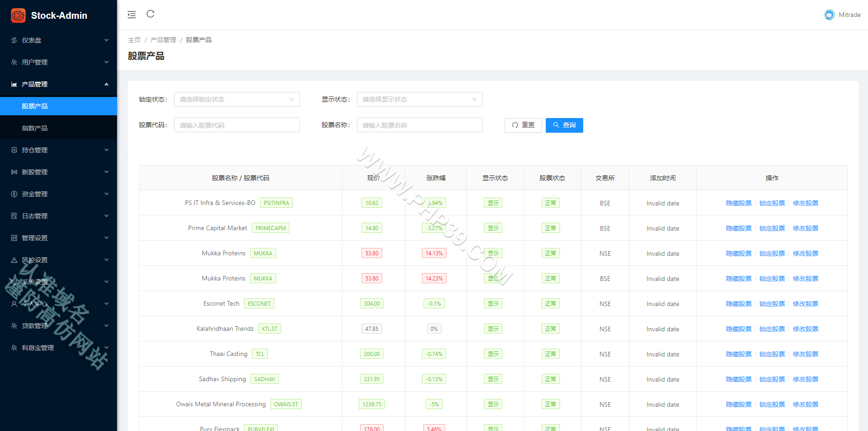868x431 pixels.
Task: Collapse the sidebar with the menu fold icon
Action: (132, 15)
